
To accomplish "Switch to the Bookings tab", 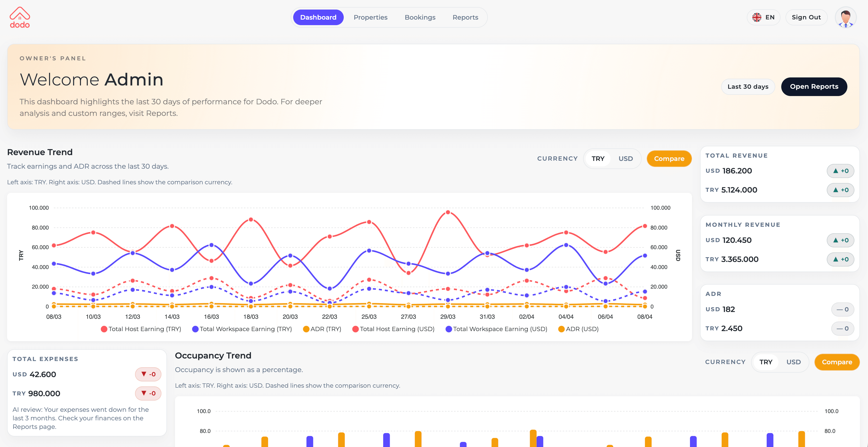I will 420,17.
